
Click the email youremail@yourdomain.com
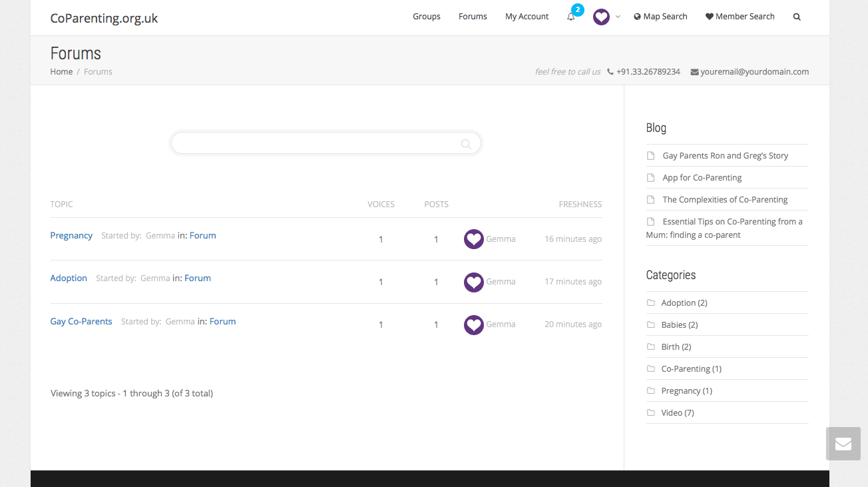coord(755,72)
